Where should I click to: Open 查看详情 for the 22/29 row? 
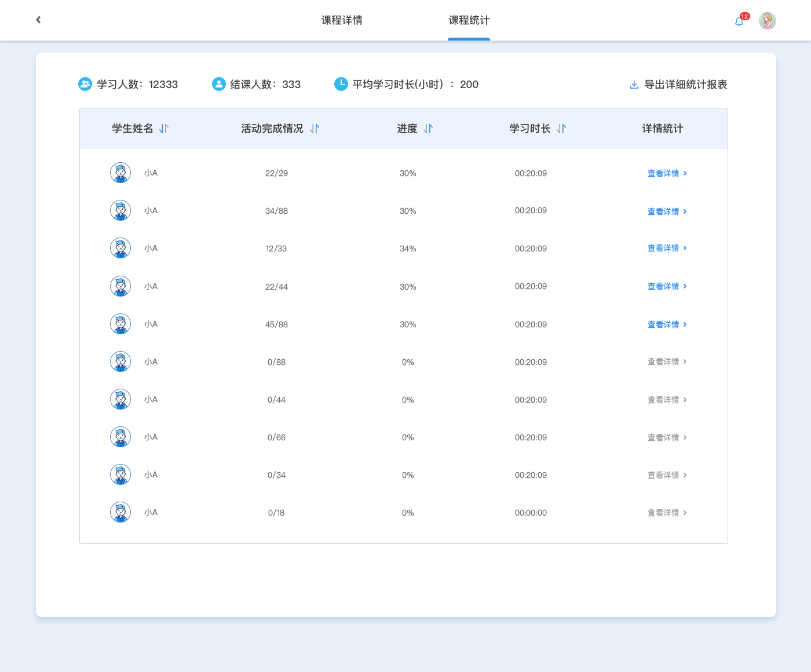[667, 173]
